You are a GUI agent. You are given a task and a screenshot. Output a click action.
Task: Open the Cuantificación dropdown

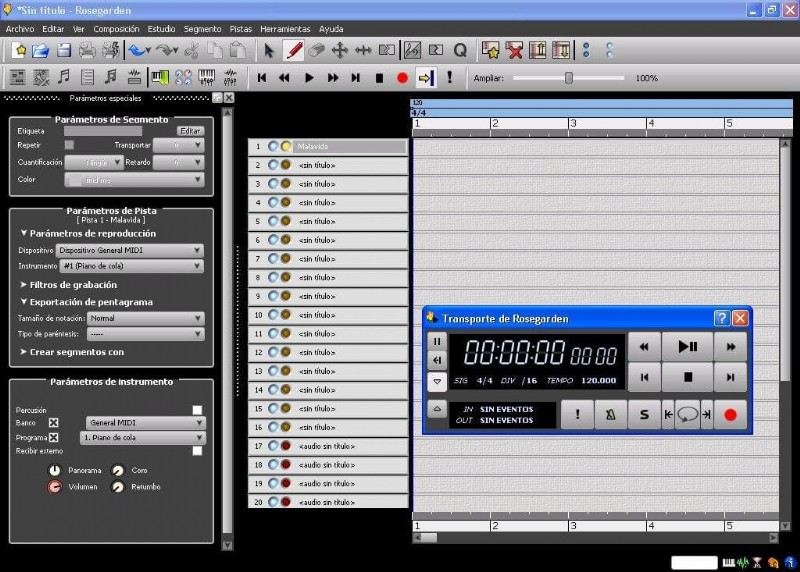(x=94, y=162)
